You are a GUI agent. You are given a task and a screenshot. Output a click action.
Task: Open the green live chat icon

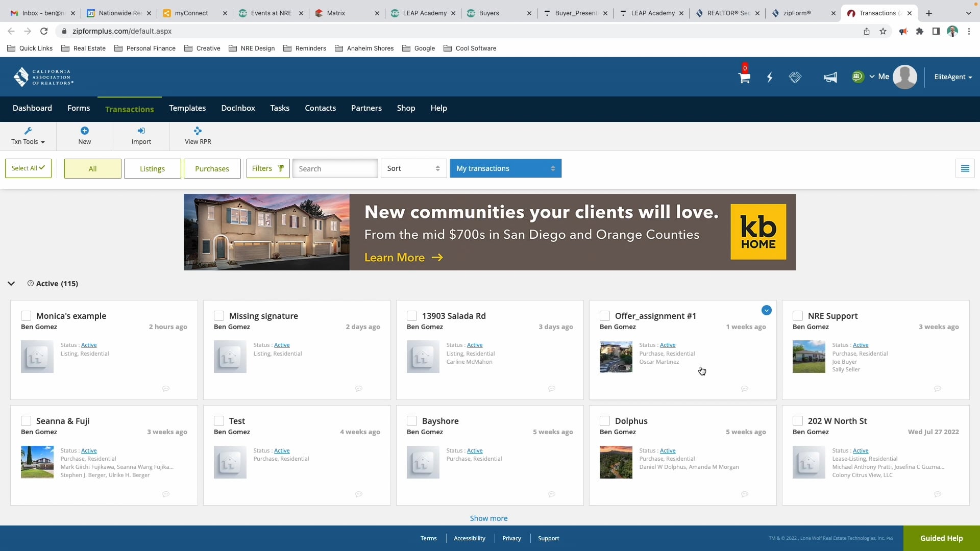point(858,76)
